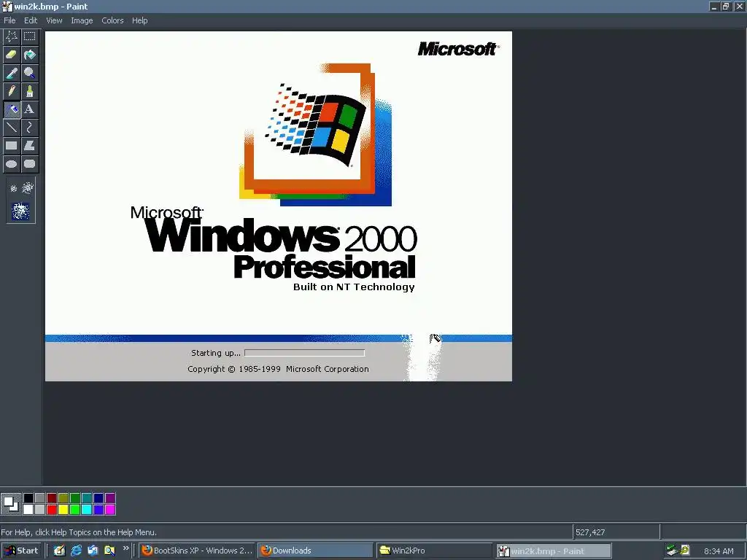The image size is (747, 560).
Task: Choose the olive color swatch
Action: [x=63, y=498]
